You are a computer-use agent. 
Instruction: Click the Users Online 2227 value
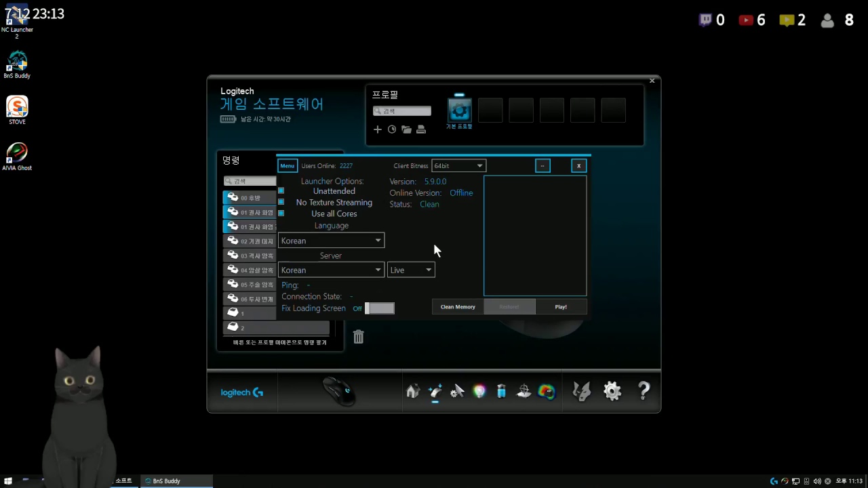coord(346,166)
